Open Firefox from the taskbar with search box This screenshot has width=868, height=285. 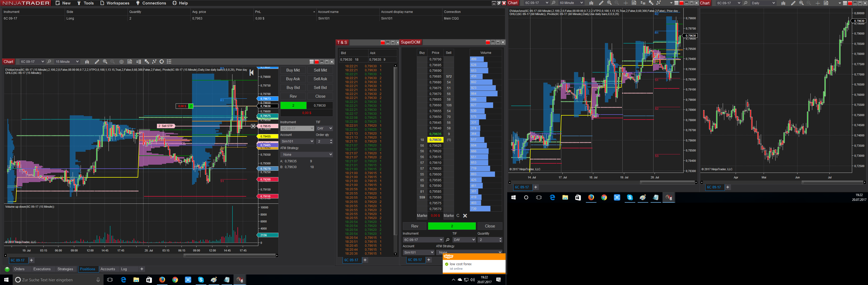pos(162,280)
